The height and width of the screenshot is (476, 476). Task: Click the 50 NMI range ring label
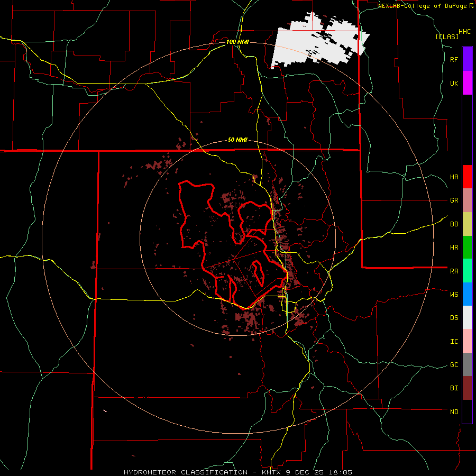pos(237,140)
